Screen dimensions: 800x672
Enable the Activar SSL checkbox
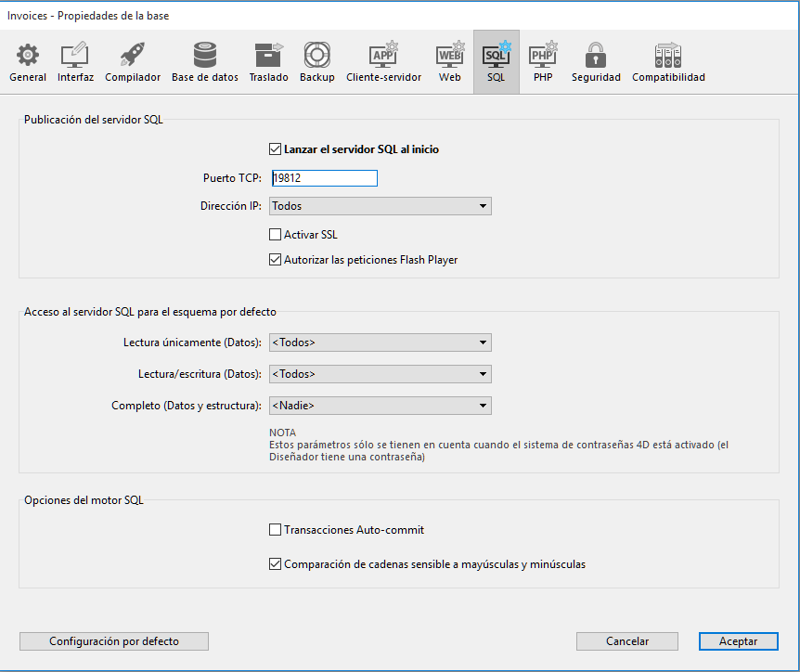(275, 235)
